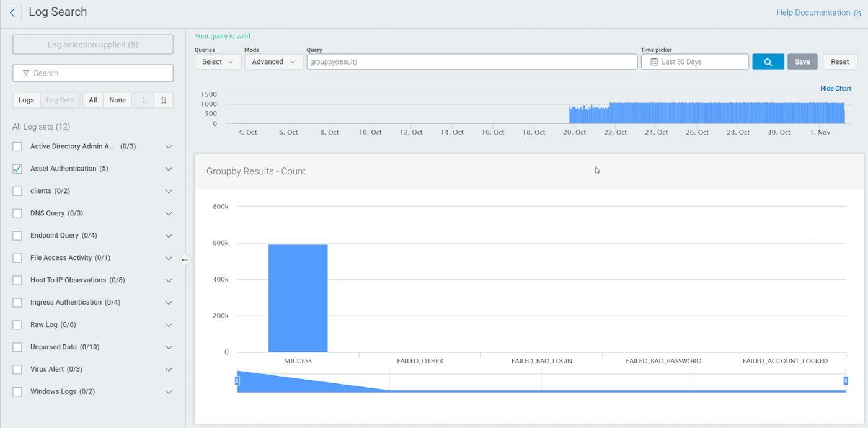Image resolution: width=868 pixels, height=428 pixels.
Task: Click the calendar icon in the time picker
Action: [653, 62]
